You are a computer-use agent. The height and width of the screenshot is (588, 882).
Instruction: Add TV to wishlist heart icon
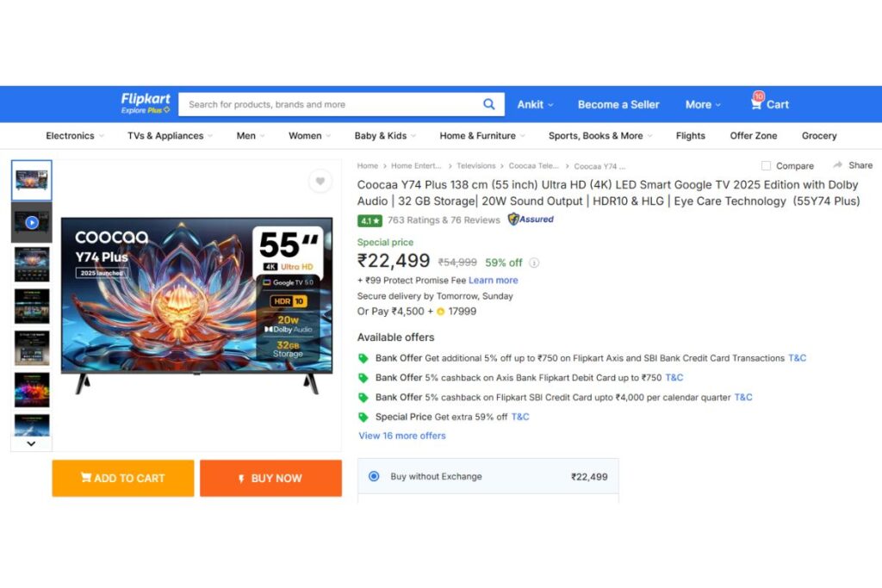pyautogui.click(x=320, y=181)
